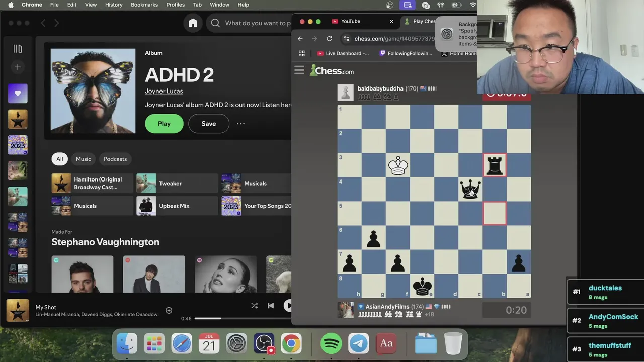Click the highlighted empty b5 square

click(495, 214)
